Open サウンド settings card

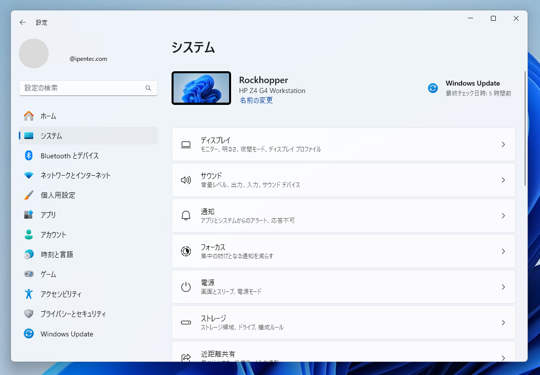coord(343,180)
